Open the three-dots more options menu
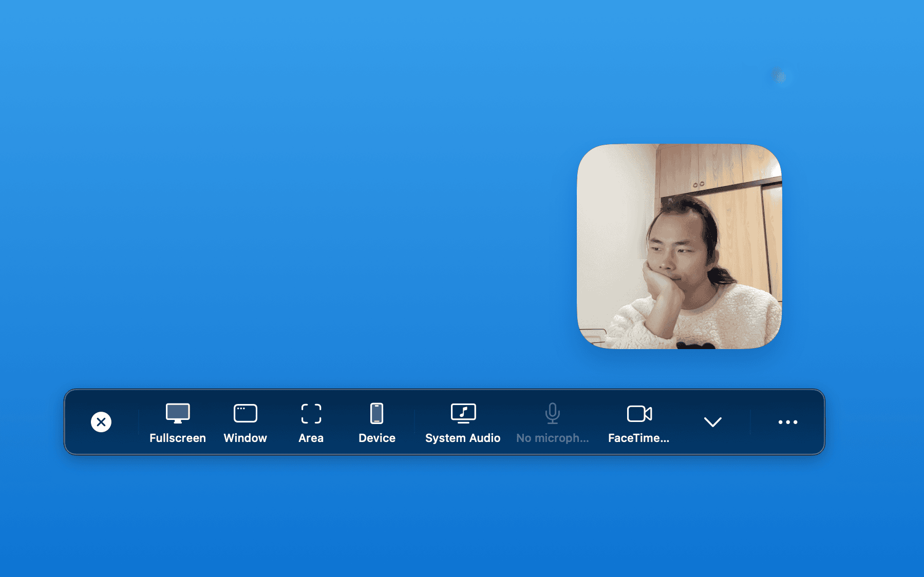The image size is (924, 577). point(787,422)
